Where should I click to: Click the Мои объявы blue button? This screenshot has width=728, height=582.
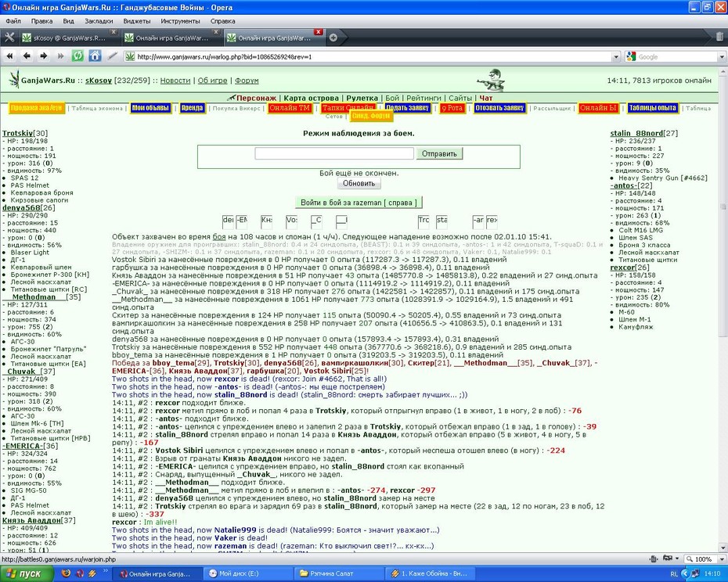pos(150,108)
